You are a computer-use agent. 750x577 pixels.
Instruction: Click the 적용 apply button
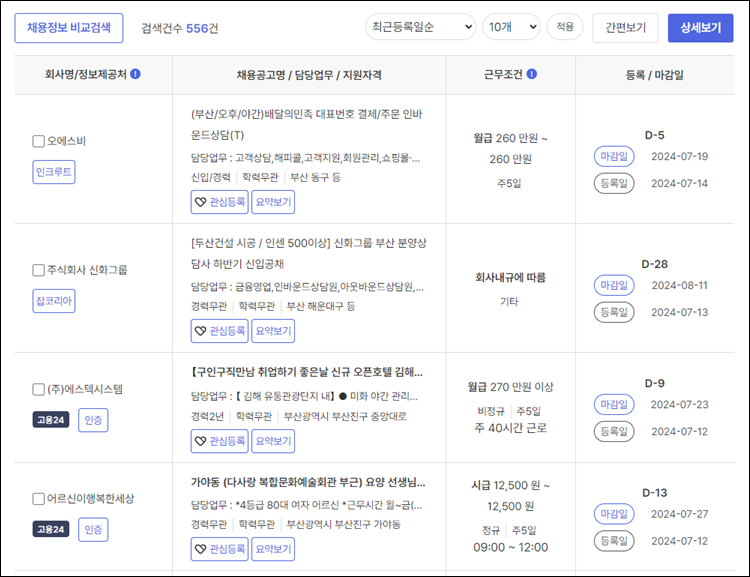(565, 27)
